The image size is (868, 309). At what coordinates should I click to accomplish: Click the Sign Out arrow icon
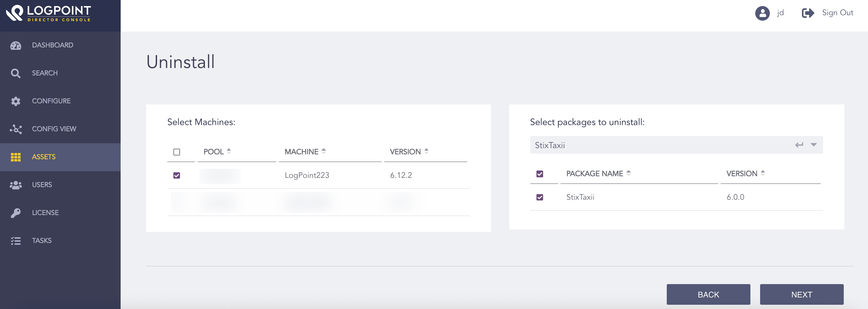tap(808, 13)
